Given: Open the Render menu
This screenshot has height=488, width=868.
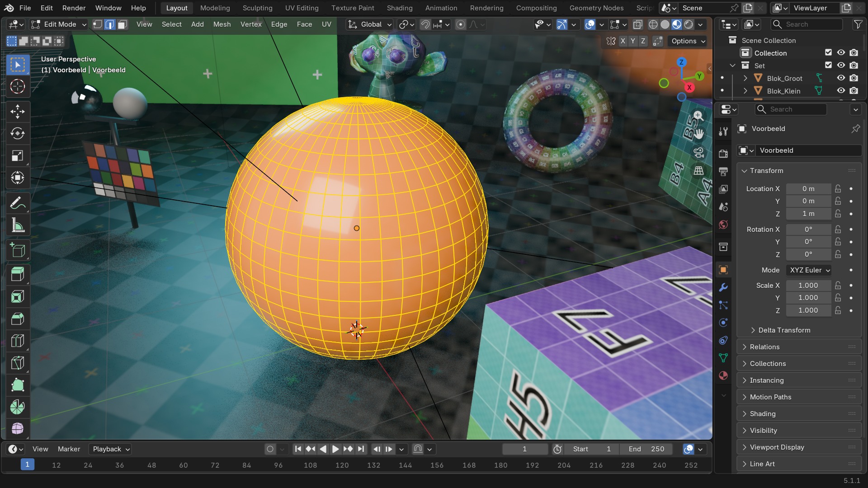Looking at the screenshot, I should point(74,8).
